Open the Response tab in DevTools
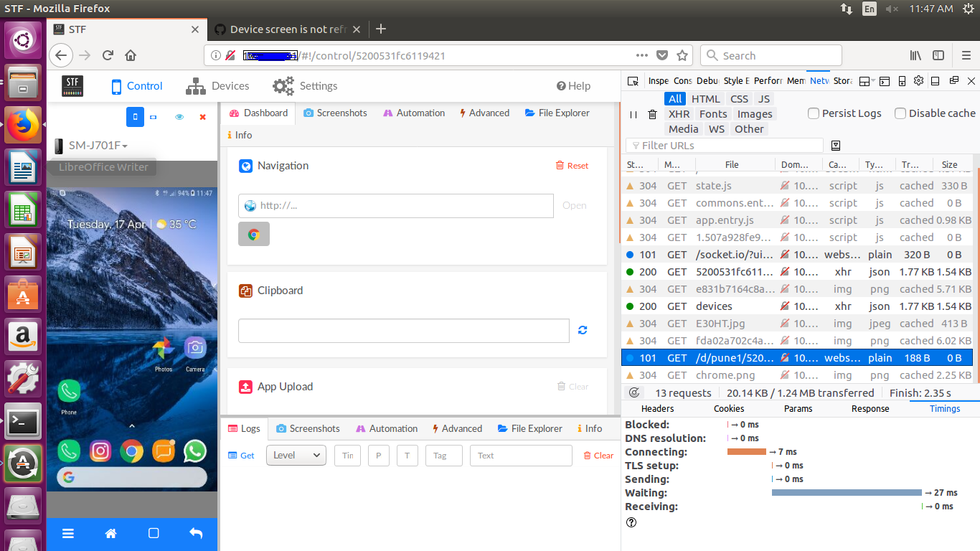 pos(870,408)
